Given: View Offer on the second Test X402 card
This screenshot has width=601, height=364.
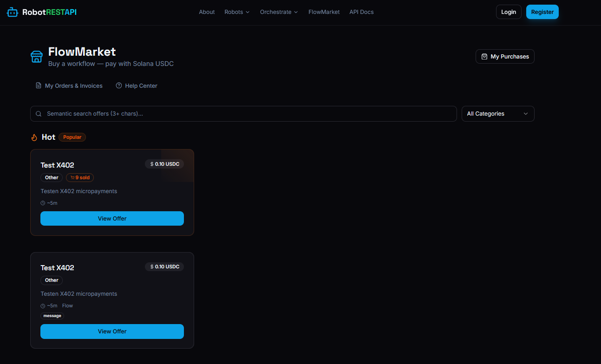Looking at the screenshot, I should (112, 331).
